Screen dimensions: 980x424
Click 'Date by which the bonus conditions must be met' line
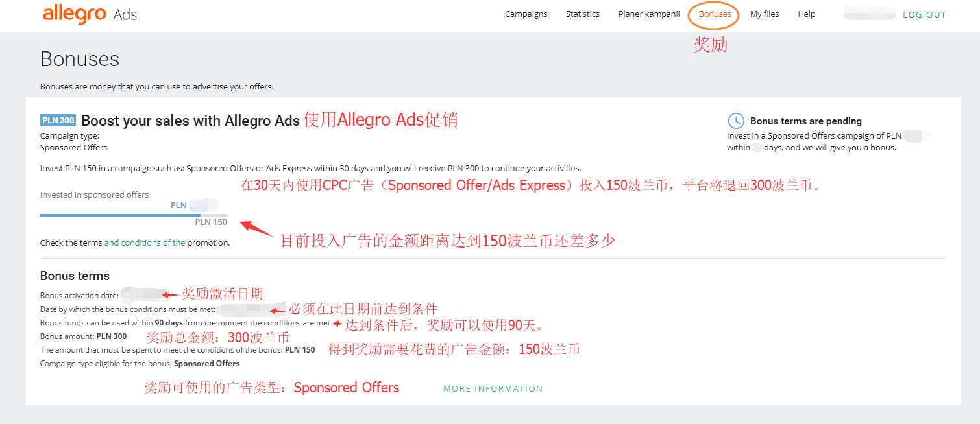127,309
